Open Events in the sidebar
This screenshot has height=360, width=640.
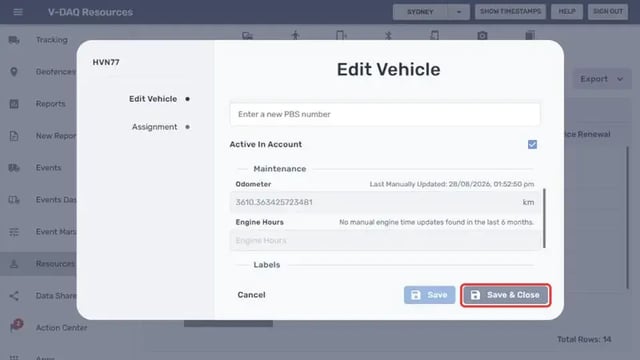(48, 168)
